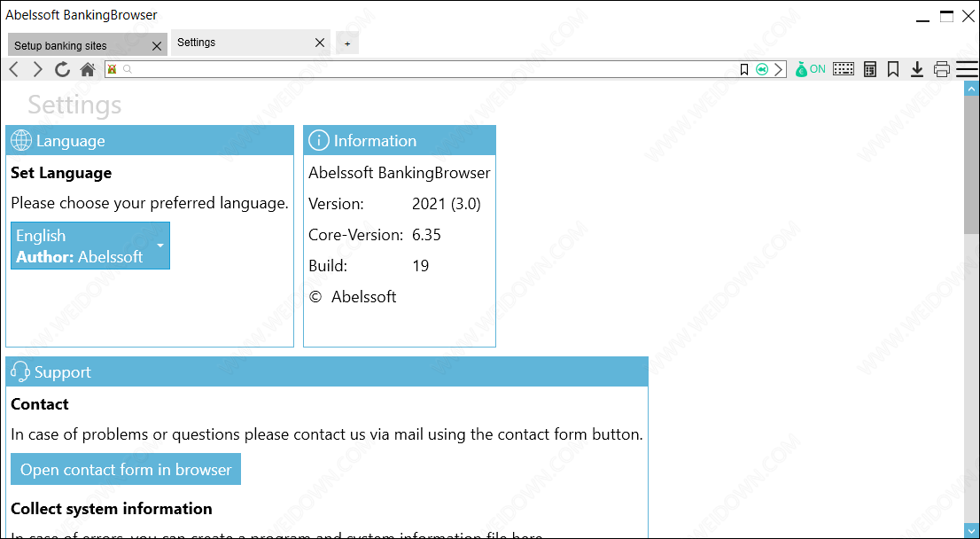Open the bookmarks list in toolbar

(x=893, y=69)
